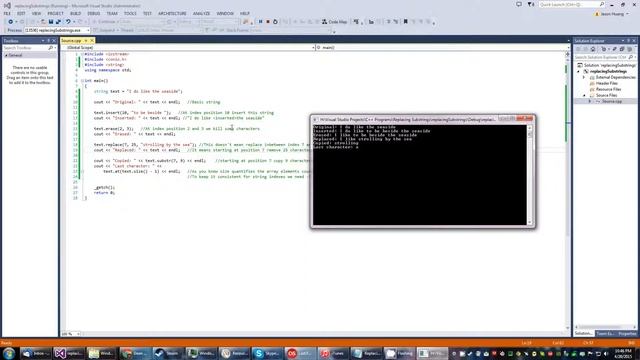Open the ANALYZE menu

click(x=201, y=13)
